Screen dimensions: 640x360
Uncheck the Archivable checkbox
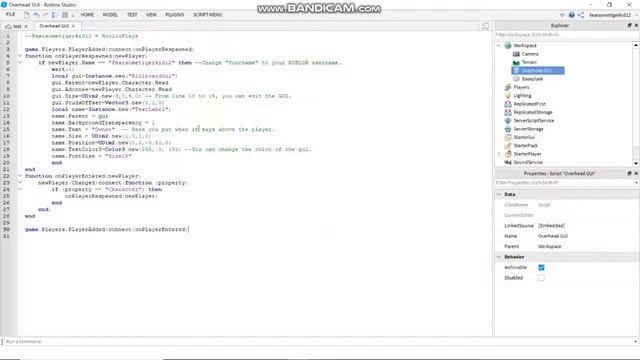point(541,267)
